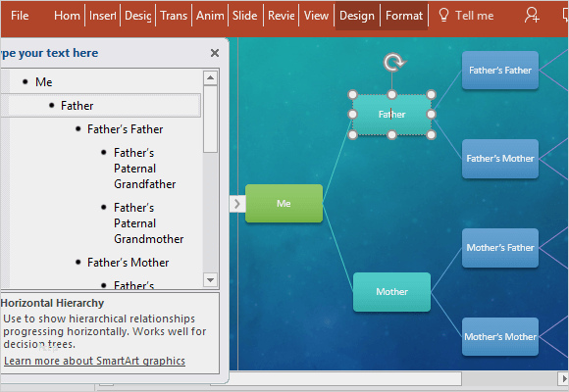Click horizontal scrollbar right arrow
The width and height of the screenshot is (569, 392).
point(563,378)
